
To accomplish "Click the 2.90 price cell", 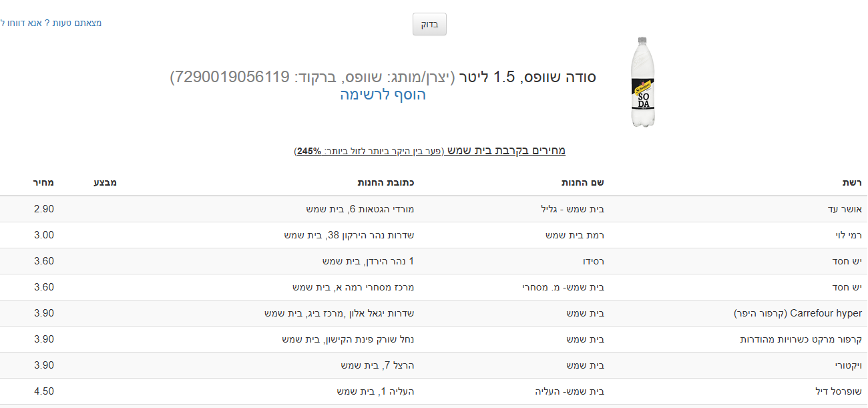I will tap(44, 209).
